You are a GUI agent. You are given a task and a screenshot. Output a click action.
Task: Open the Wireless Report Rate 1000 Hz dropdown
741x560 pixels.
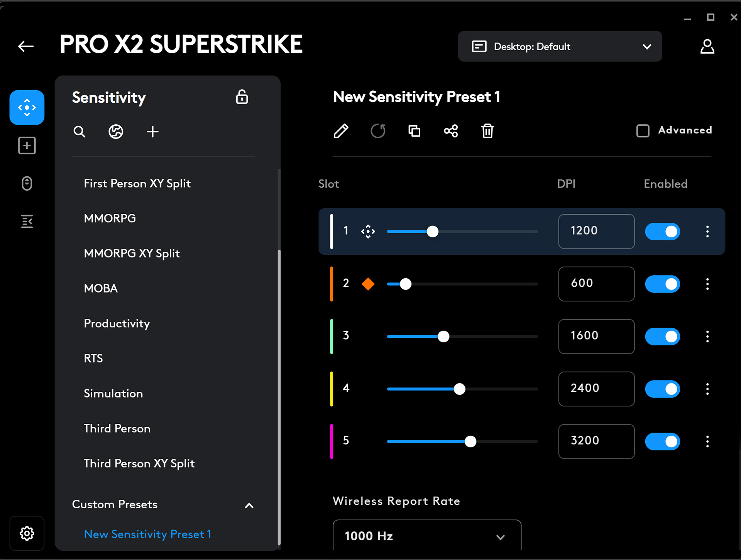[426, 536]
